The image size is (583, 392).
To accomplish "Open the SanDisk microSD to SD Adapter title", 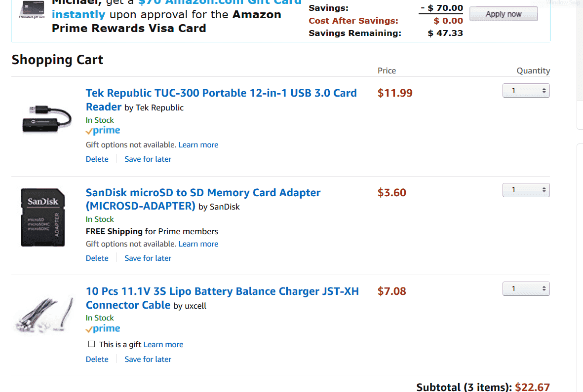I will point(203,199).
